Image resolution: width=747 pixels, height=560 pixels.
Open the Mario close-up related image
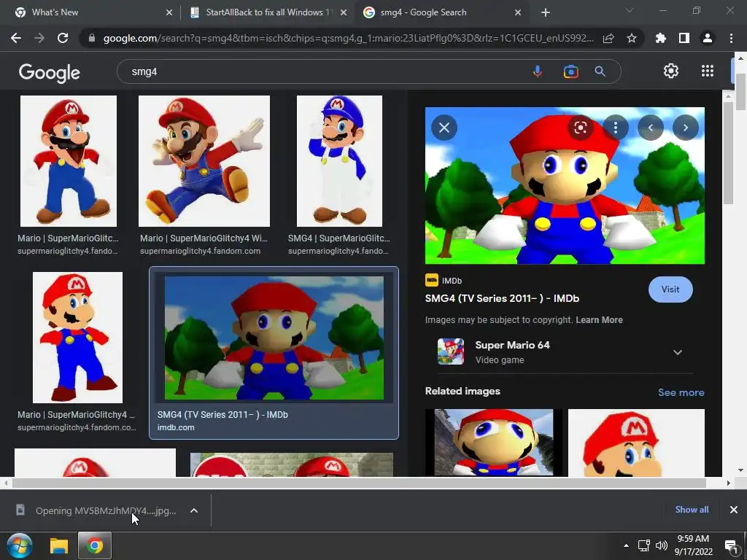click(636, 443)
